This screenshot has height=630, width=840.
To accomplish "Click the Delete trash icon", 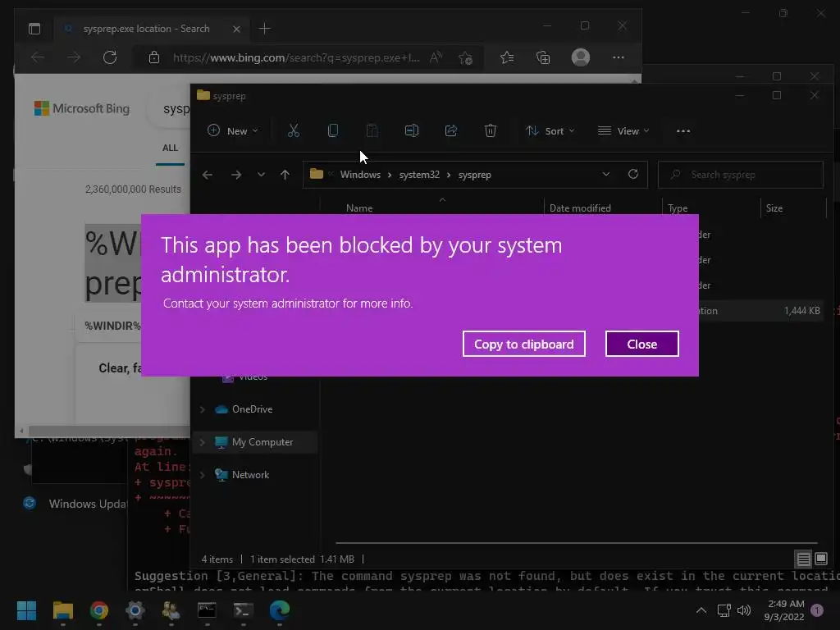I will point(491,130).
